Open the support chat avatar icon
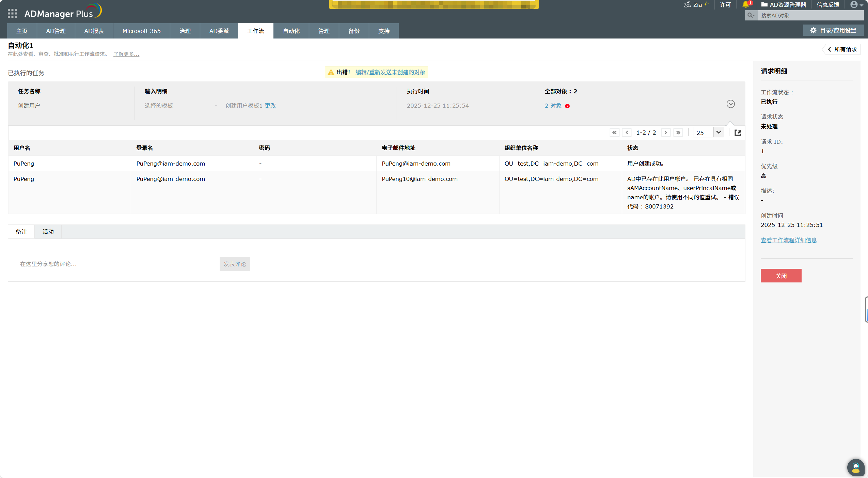Image resolution: width=868 pixels, height=478 pixels. [x=856, y=467]
